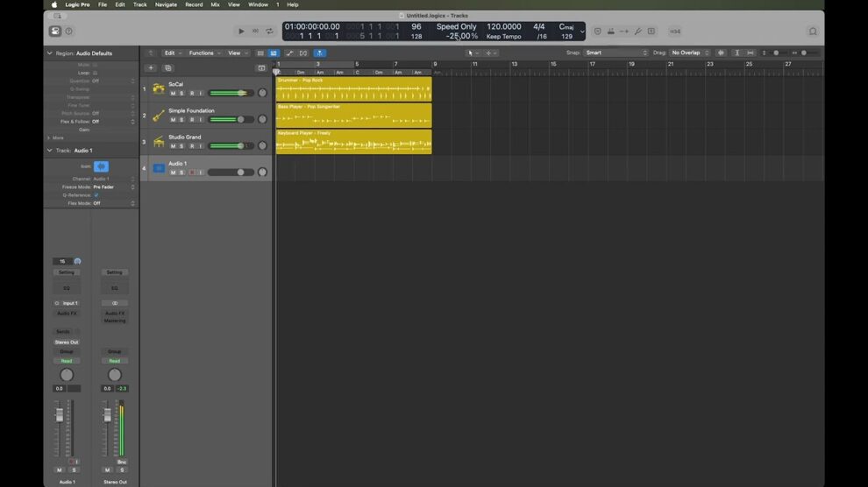
Task: Open the Navigate menu
Action: coord(166,4)
